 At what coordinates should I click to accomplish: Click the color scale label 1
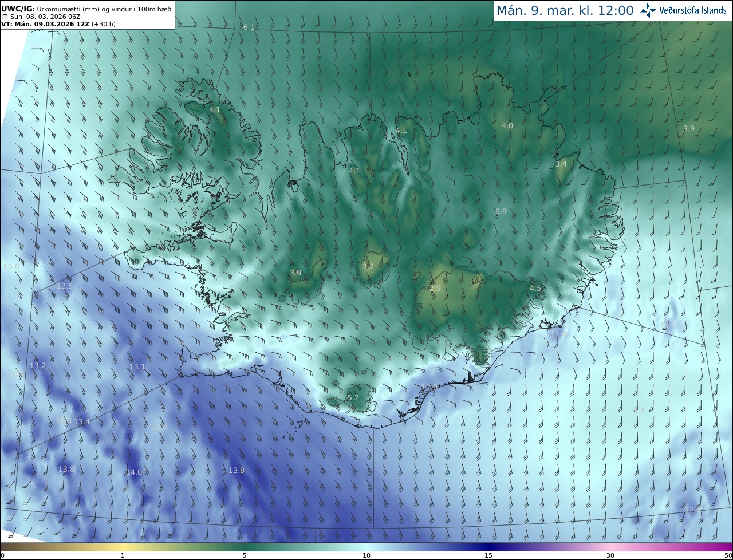coord(123,556)
